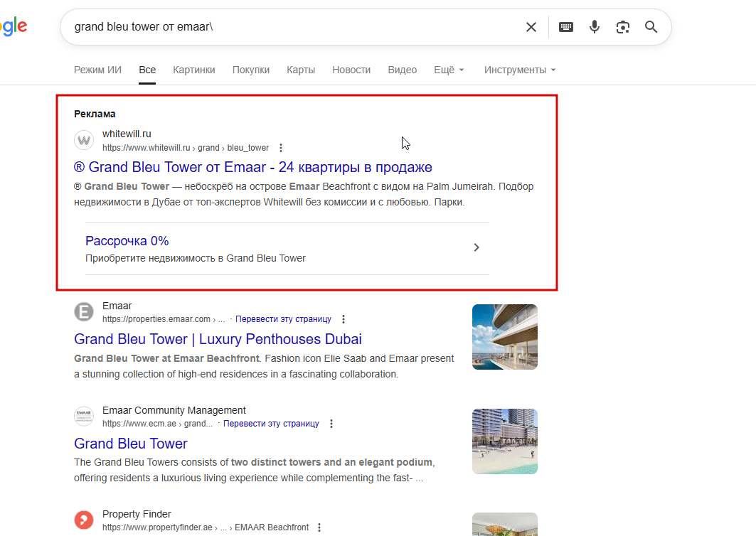Viewport: 756px width, 536px height.
Task: Open three-dot menu for ecm.ae result
Action: coord(331,424)
